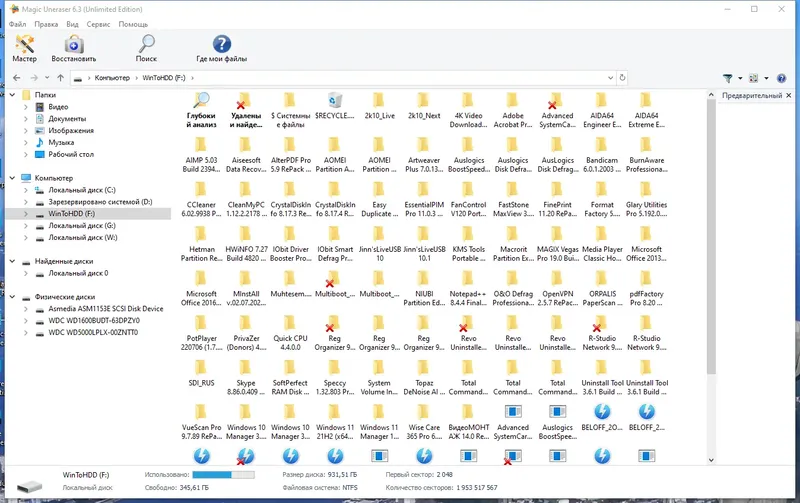This screenshot has height=503, width=800.
Task: Collapse the Найденные диски section
Action: (12, 261)
